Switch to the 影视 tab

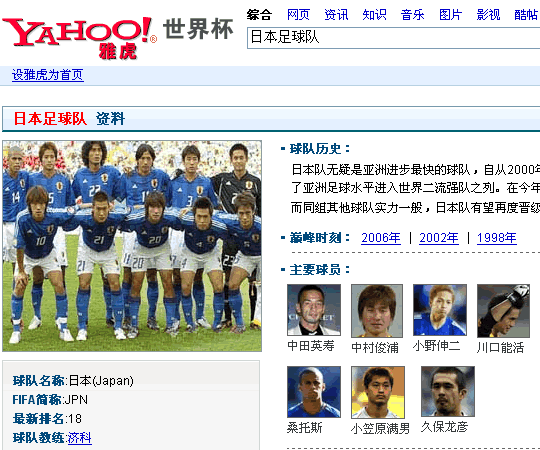click(488, 15)
